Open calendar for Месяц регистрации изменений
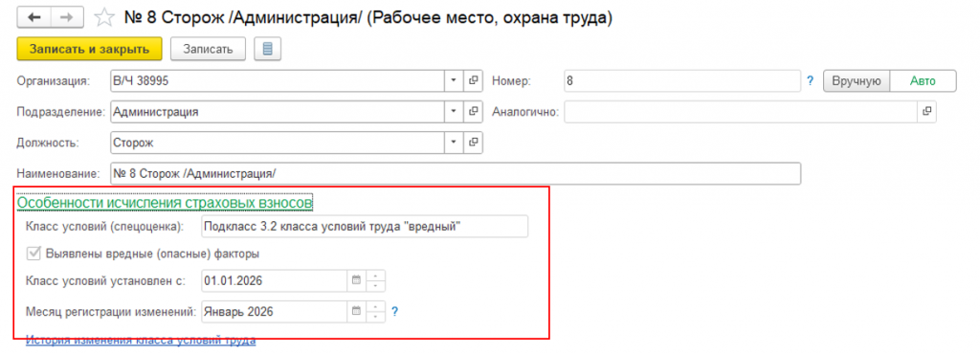980x354 pixels. click(x=356, y=311)
